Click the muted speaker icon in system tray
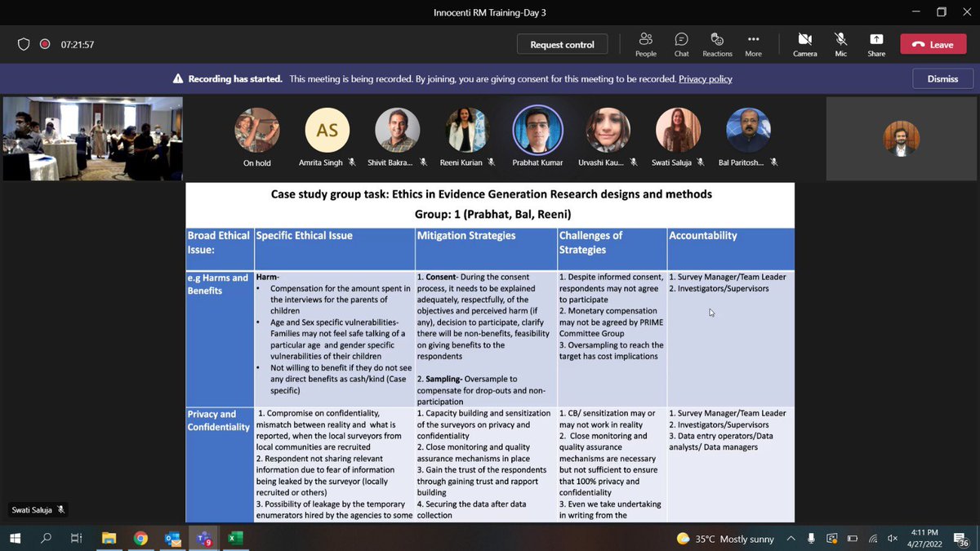Viewport: 980px width, 551px height. click(x=892, y=539)
